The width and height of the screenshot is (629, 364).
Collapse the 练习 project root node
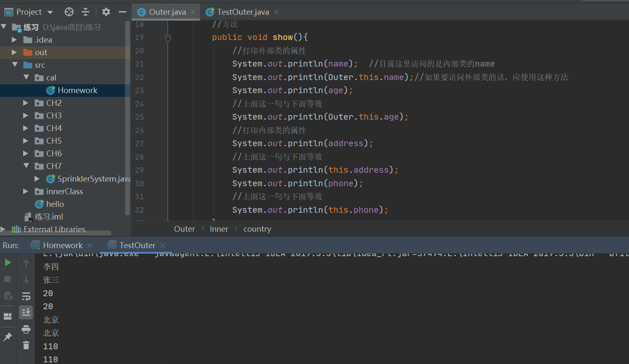(x=4, y=27)
